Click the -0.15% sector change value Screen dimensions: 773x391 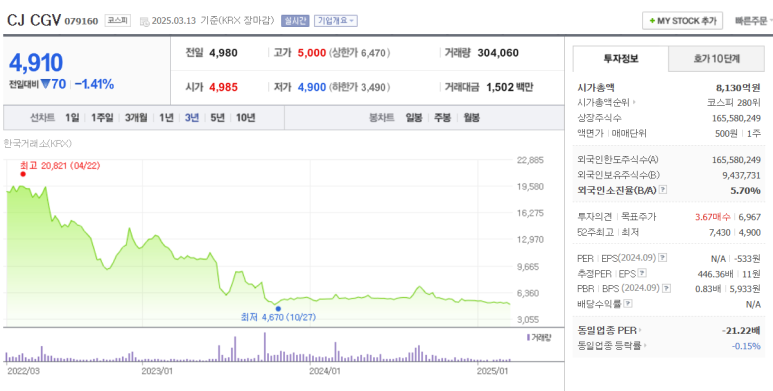pos(746,346)
